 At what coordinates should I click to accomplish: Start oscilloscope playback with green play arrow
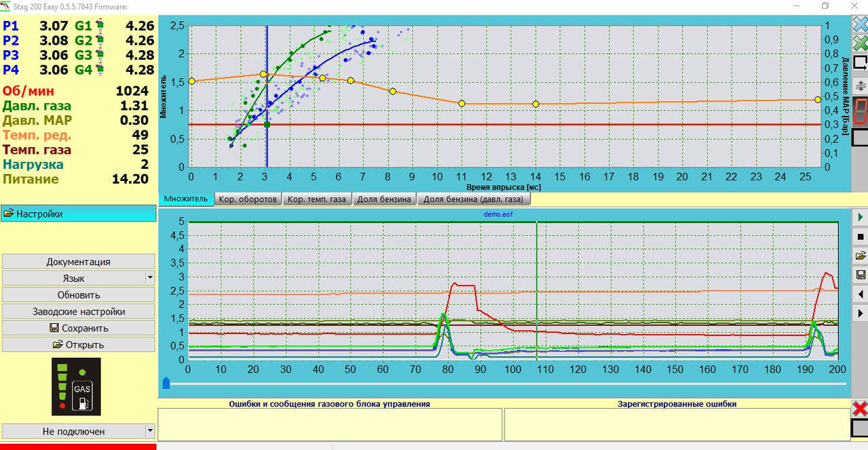tap(860, 217)
